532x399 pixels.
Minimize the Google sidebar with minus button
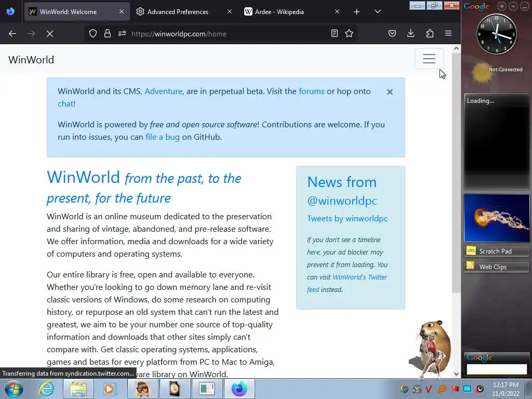click(x=525, y=6)
